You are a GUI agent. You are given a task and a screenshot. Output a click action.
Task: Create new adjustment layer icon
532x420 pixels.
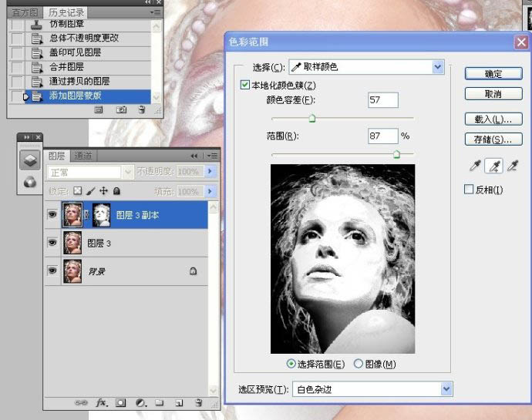140,402
